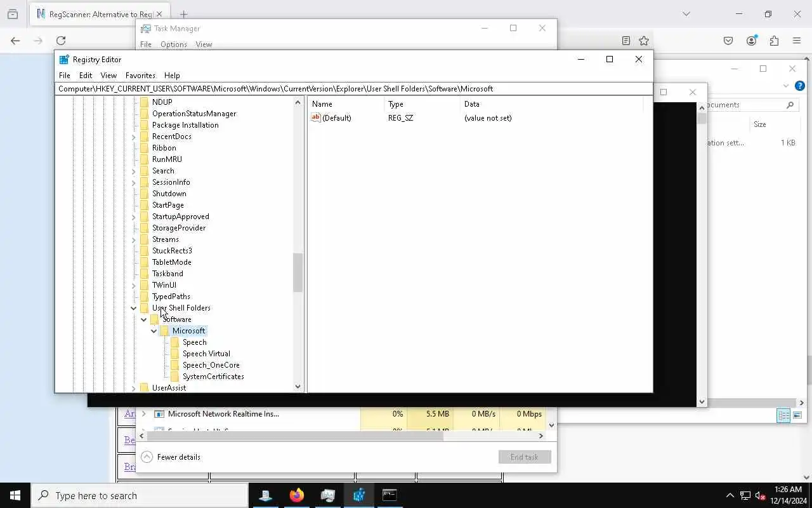The height and width of the screenshot is (508, 812).
Task: Go back in Firefox browser
Action: (15, 41)
